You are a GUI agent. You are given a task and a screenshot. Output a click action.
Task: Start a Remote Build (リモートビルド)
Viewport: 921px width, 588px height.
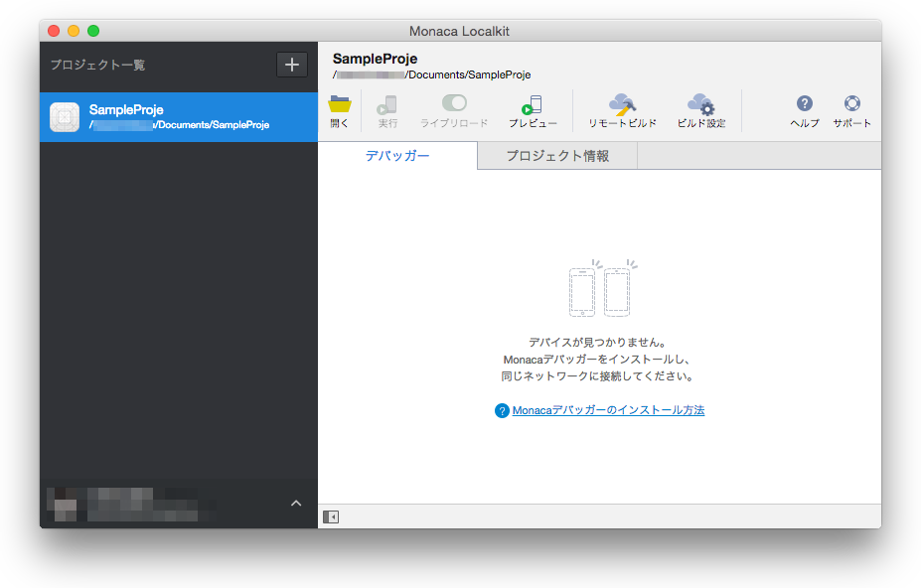622,105
